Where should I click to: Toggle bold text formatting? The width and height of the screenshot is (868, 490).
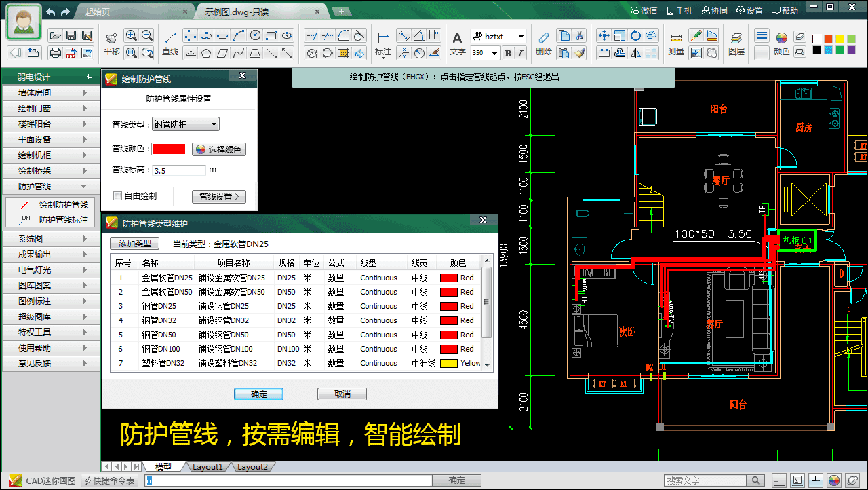[509, 53]
